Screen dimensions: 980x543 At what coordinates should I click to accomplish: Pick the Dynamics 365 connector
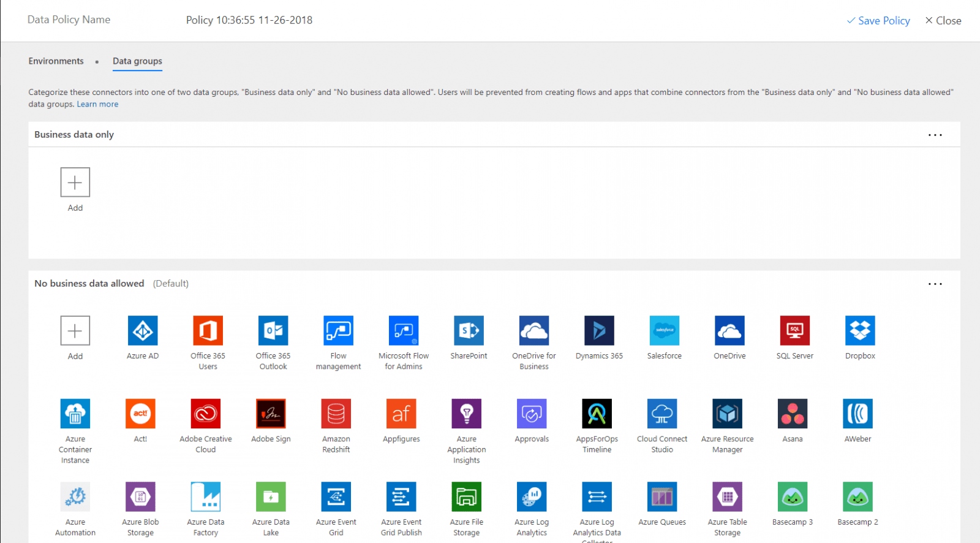tap(599, 331)
